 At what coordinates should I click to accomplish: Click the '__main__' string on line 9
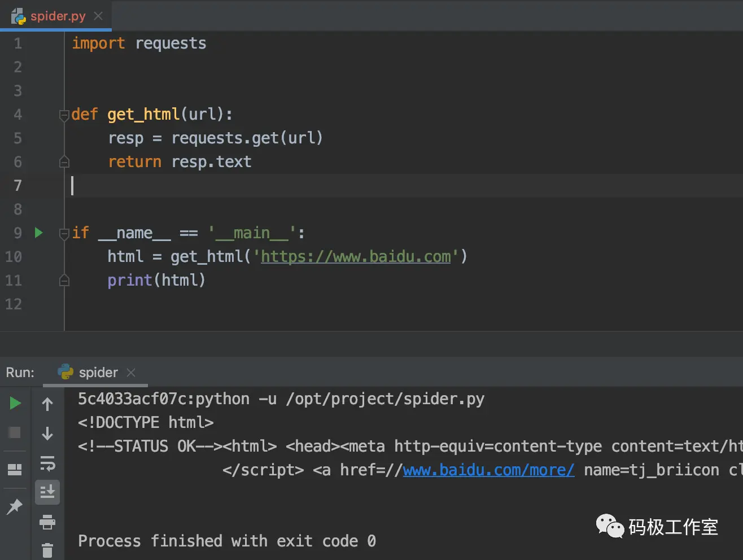pyautogui.click(x=252, y=233)
